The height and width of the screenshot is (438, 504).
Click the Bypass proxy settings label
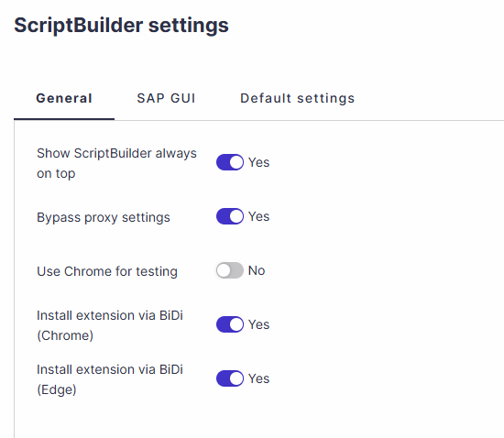pyautogui.click(x=104, y=217)
